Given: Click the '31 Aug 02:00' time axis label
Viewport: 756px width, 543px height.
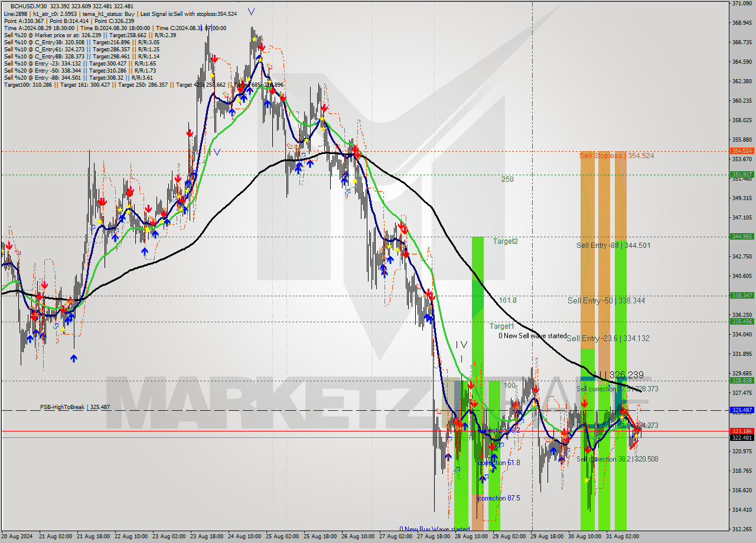Looking at the screenshot, I should point(623,537).
